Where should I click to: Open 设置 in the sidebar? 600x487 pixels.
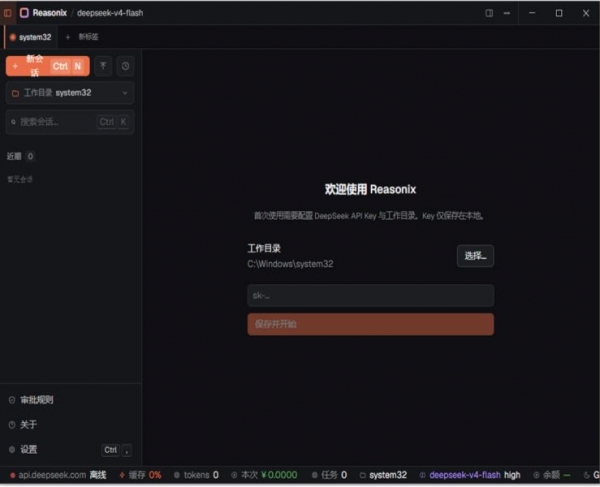70,450
